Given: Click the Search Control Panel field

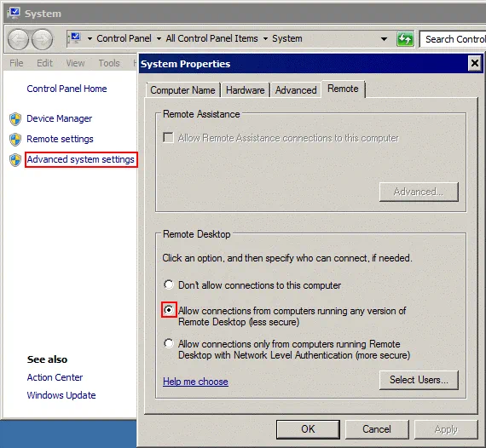Looking at the screenshot, I should [x=453, y=39].
